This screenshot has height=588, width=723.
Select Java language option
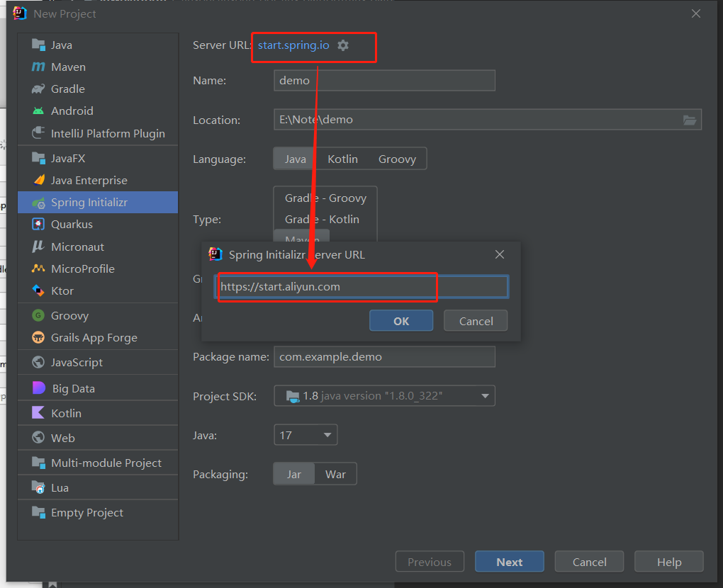[x=295, y=159]
